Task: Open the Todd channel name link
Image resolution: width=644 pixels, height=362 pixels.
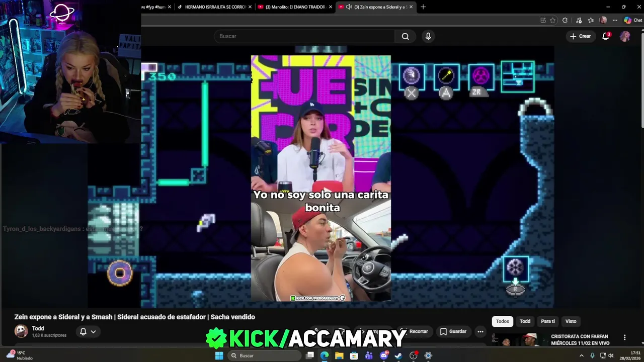Action: 38,328
